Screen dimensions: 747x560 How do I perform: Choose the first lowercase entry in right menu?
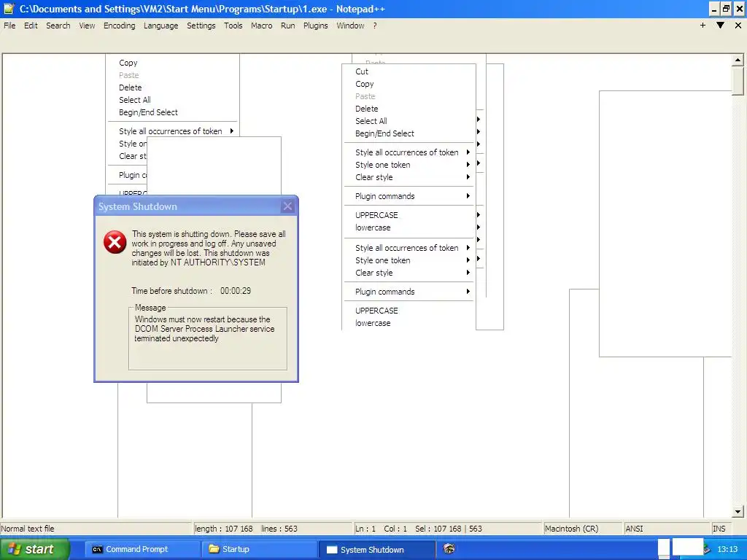click(373, 227)
